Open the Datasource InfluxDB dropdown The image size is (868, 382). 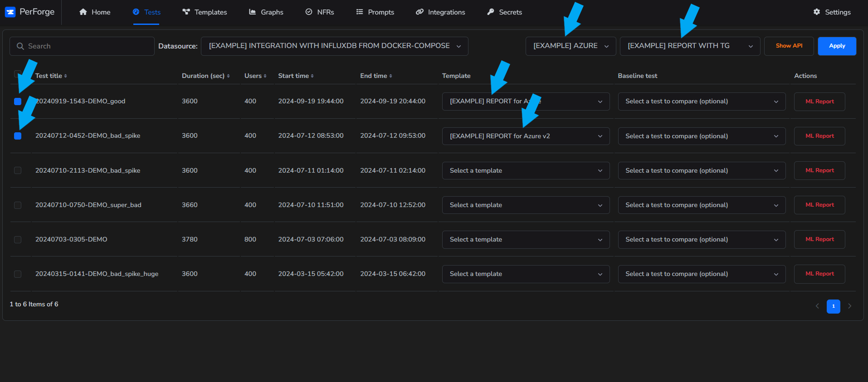[x=335, y=46]
